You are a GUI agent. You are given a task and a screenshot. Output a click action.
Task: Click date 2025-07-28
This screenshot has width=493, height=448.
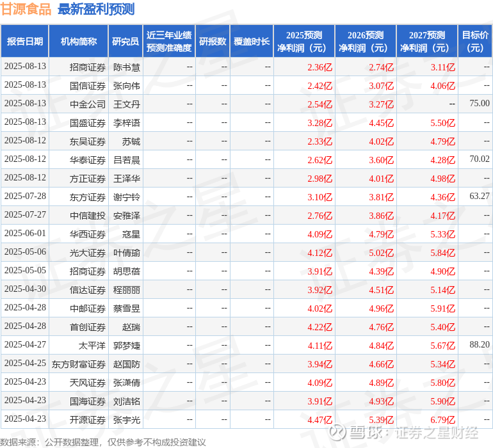(x=25, y=196)
